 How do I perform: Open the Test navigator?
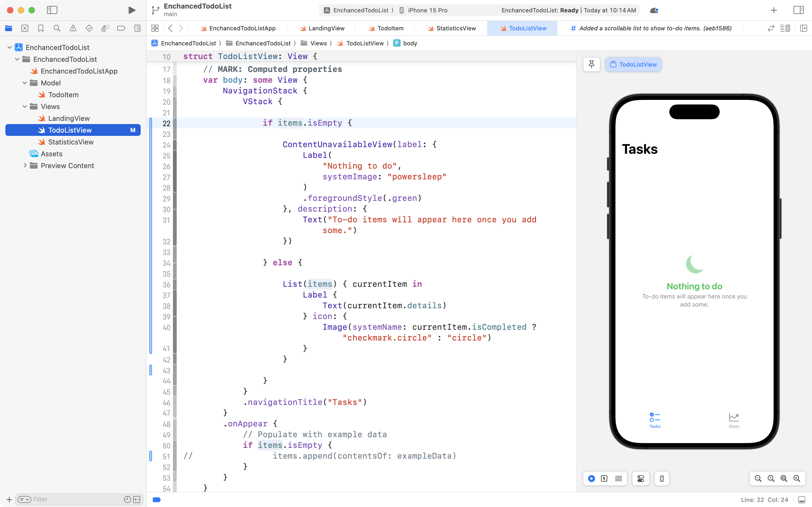coord(89,28)
